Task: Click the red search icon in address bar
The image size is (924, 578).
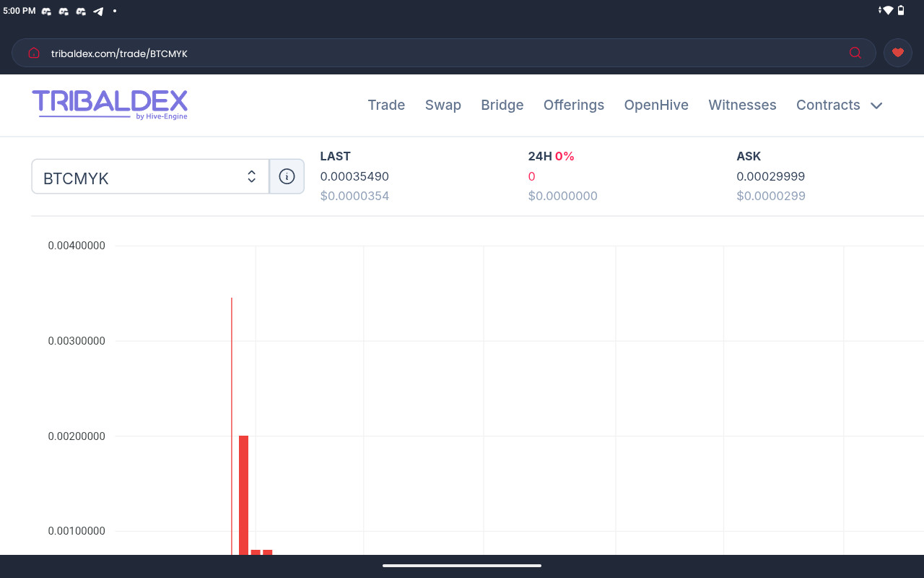Action: (855, 53)
